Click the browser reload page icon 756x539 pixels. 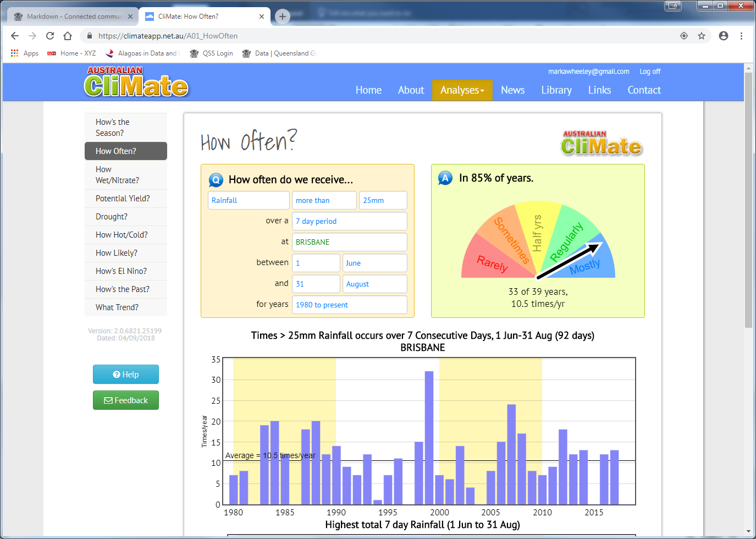click(x=50, y=36)
